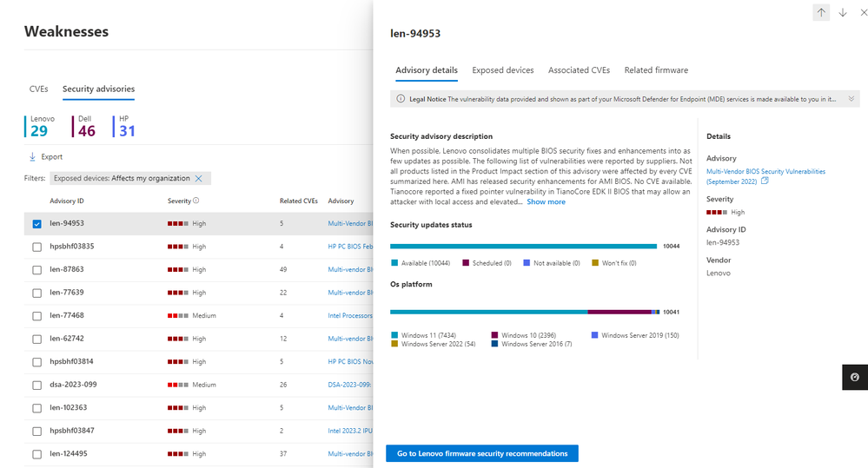Screen dimensions: 868x468
Task: Click Related CVEs value 49 for len-87863
Action: coord(283,269)
